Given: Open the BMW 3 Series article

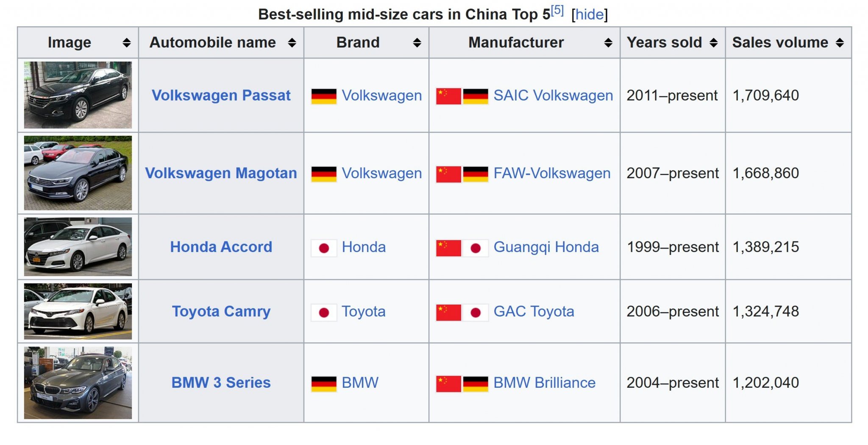Looking at the screenshot, I should [x=220, y=382].
